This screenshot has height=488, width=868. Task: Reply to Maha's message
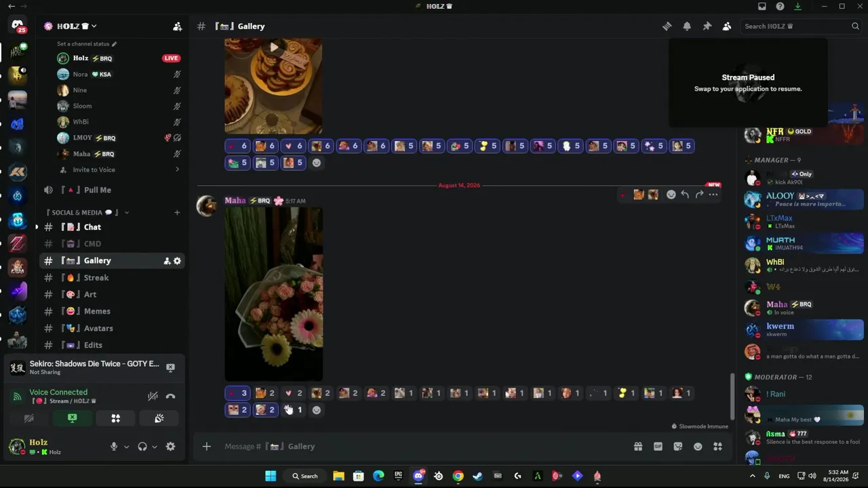(685, 195)
